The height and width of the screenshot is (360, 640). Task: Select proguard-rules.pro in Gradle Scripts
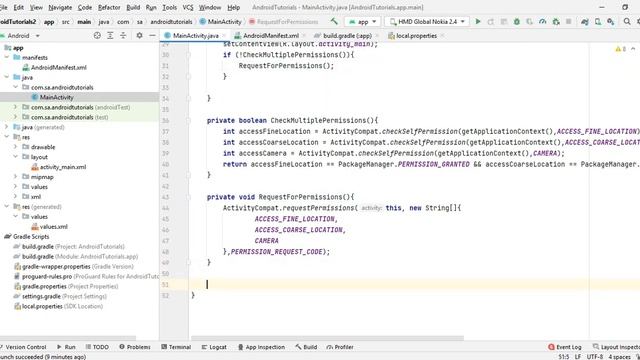click(x=47, y=276)
